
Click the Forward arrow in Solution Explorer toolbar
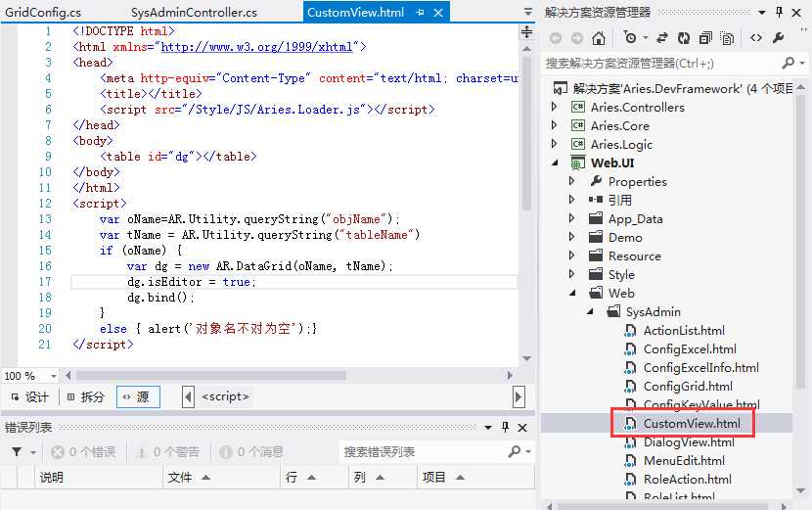pos(577,38)
